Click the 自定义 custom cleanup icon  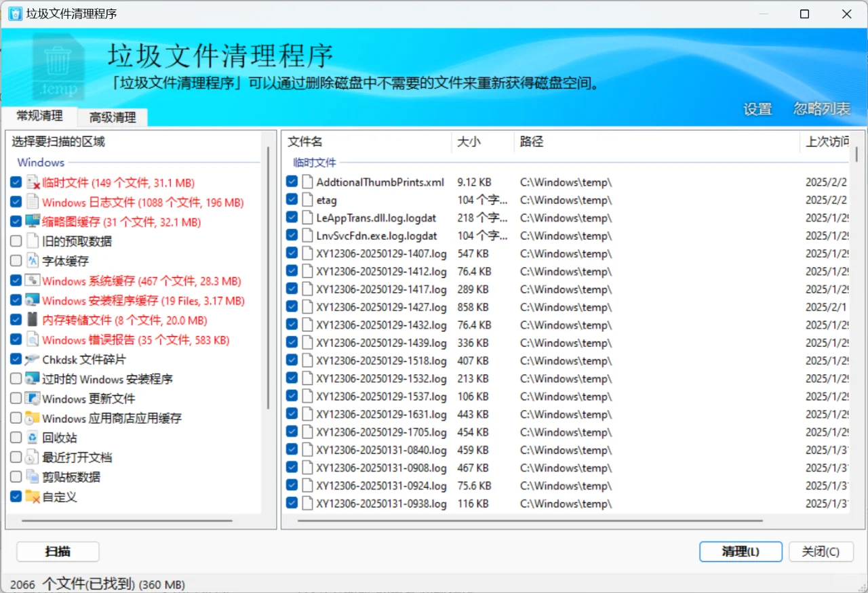tap(31, 497)
